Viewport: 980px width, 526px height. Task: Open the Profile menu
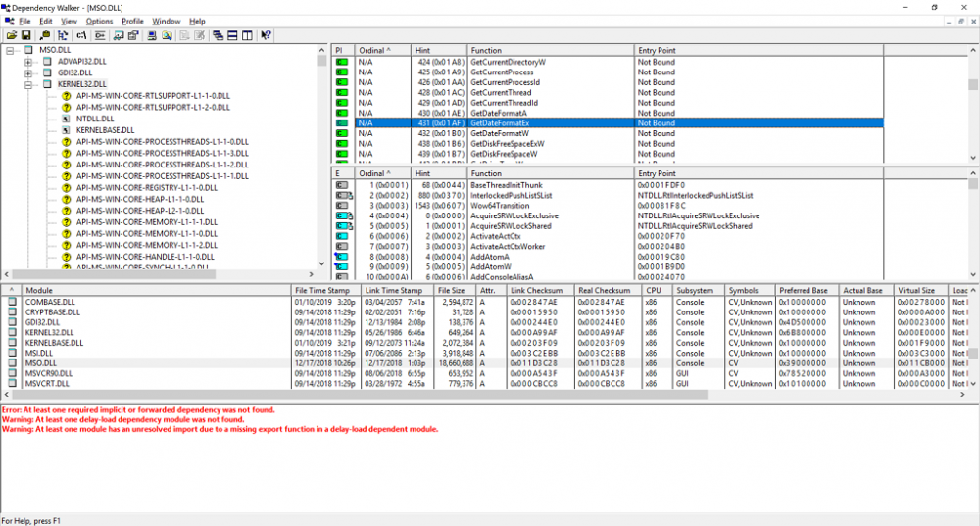132,21
